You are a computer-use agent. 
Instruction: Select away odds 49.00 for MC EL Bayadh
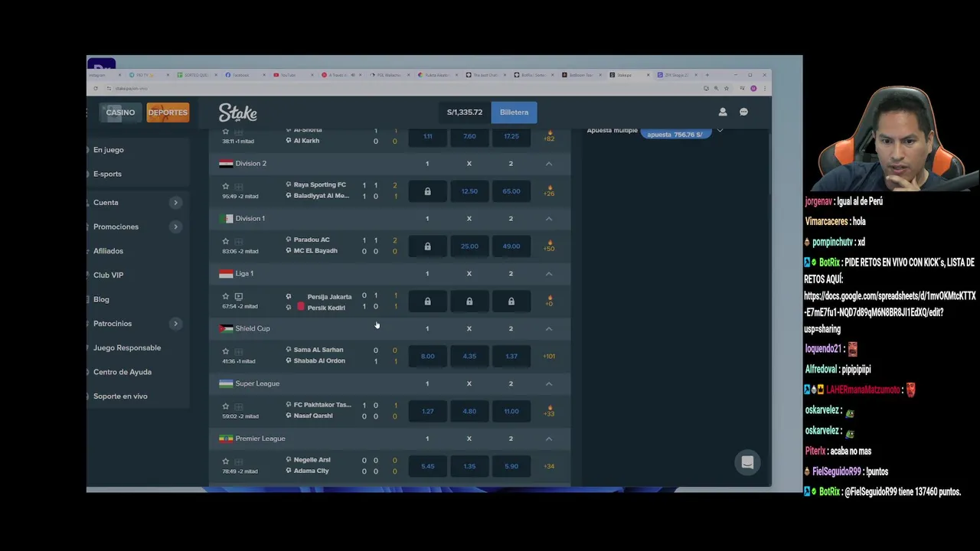(x=511, y=246)
